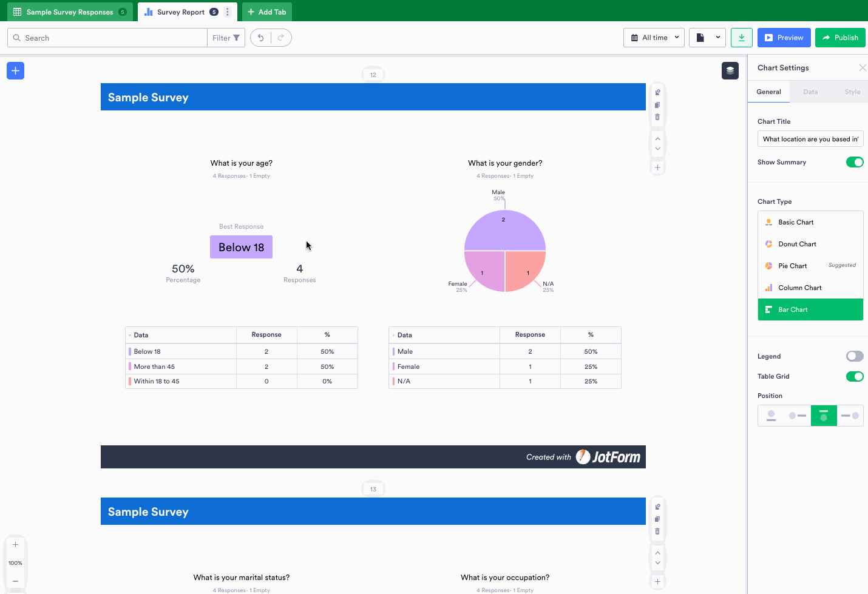Click the green download report icon

coord(741,38)
